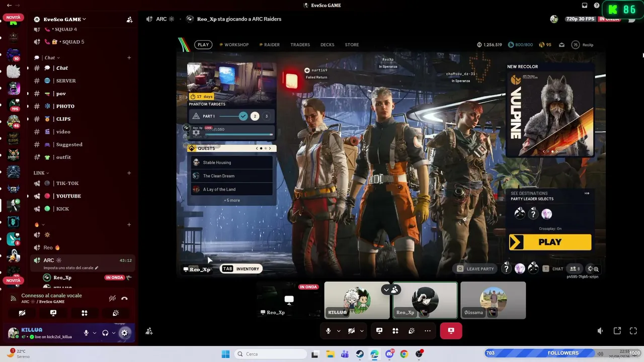This screenshot has width=644, height=362.
Task: Open soundboard from the call control bar
Action: coord(412,331)
